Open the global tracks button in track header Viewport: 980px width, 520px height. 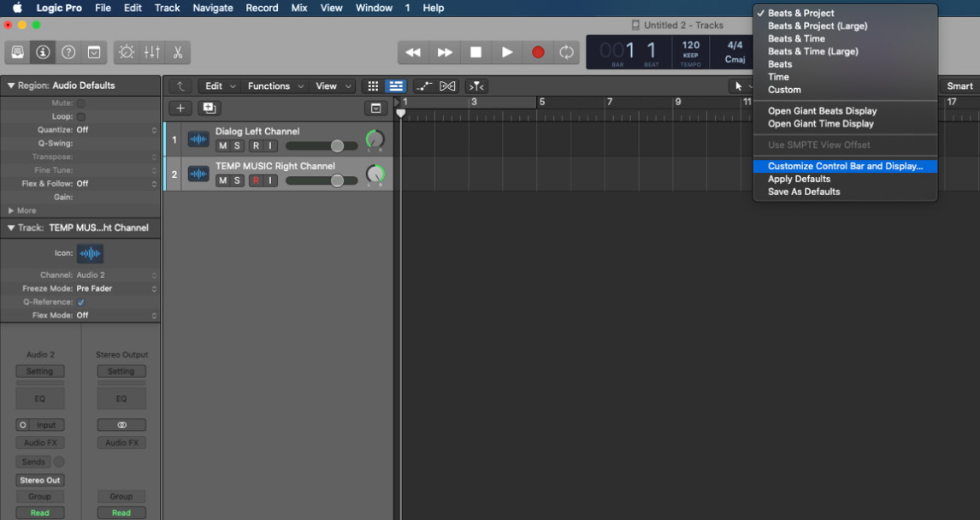[375, 108]
